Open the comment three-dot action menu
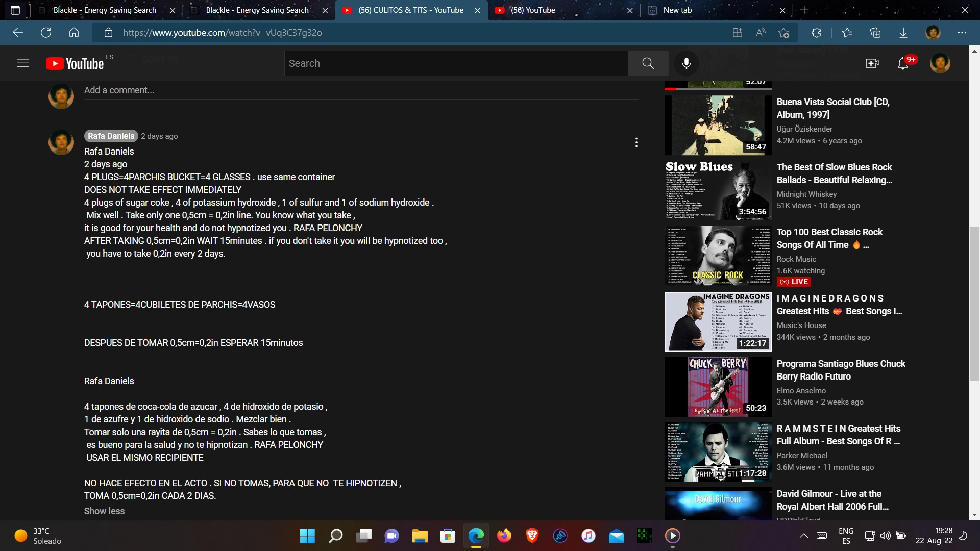980x551 pixels. 636,142
